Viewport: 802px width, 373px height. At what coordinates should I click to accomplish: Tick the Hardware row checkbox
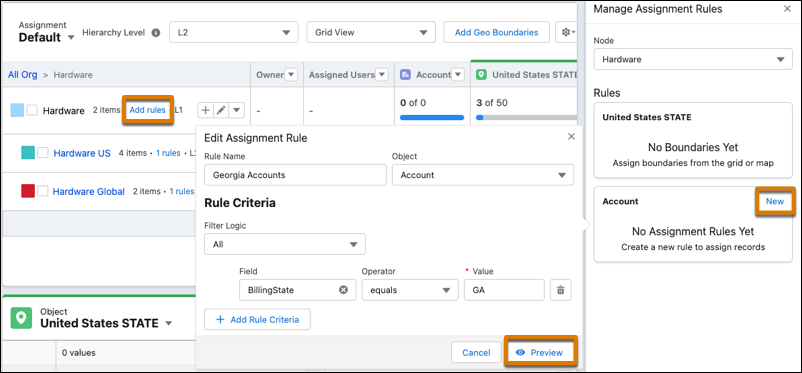pos(32,111)
